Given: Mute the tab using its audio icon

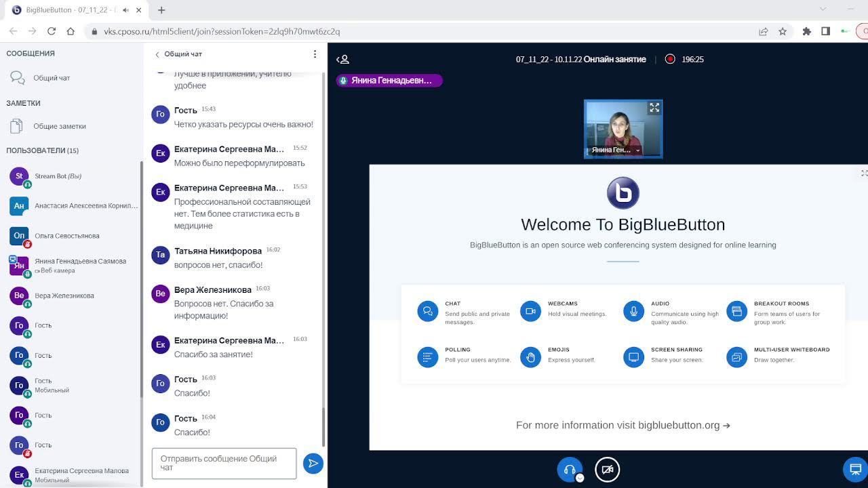Looking at the screenshot, I should coord(125,10).
